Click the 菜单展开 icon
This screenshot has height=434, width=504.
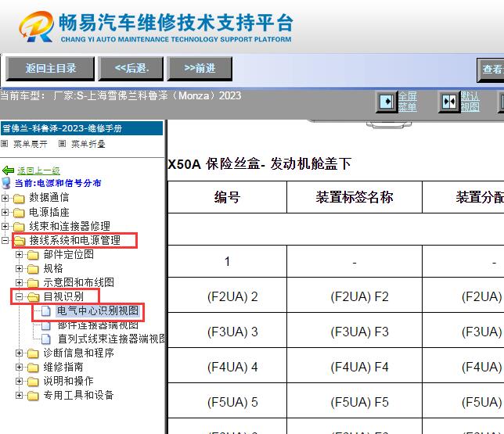coord(5,144)
